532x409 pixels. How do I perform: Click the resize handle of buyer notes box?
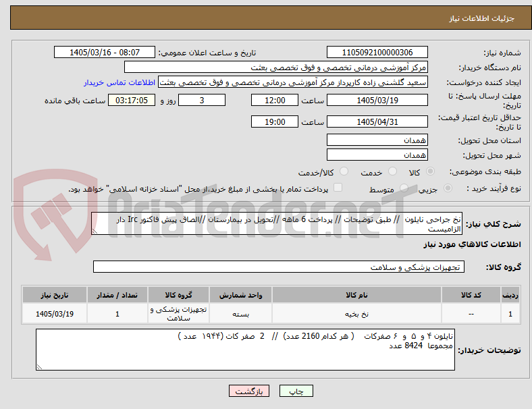pos(39,367)
